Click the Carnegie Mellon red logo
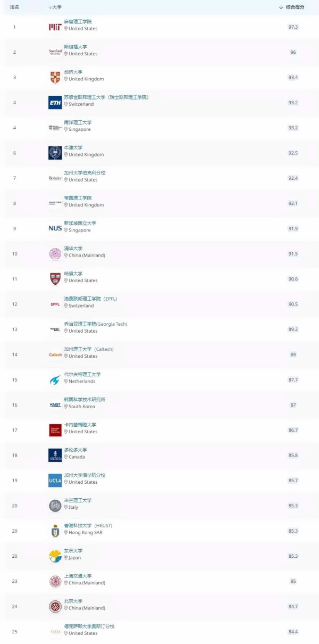 55,430
